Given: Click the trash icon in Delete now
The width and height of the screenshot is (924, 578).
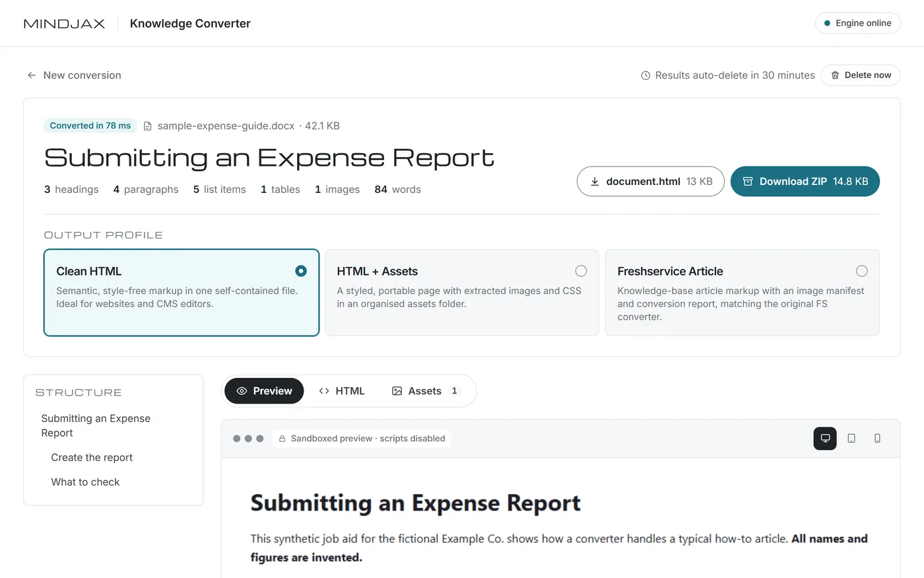Looking at the screenshot, I should (x=835, y=75).
